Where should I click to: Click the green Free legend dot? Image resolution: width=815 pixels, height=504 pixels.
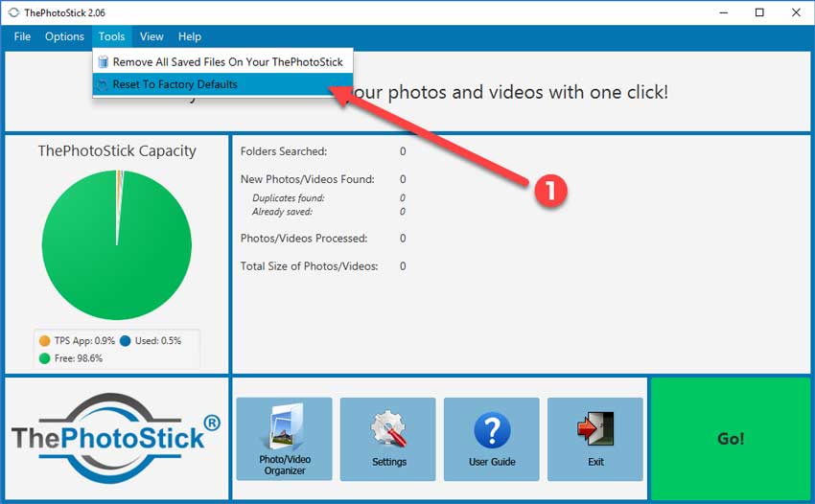click(x=44, y=358)
